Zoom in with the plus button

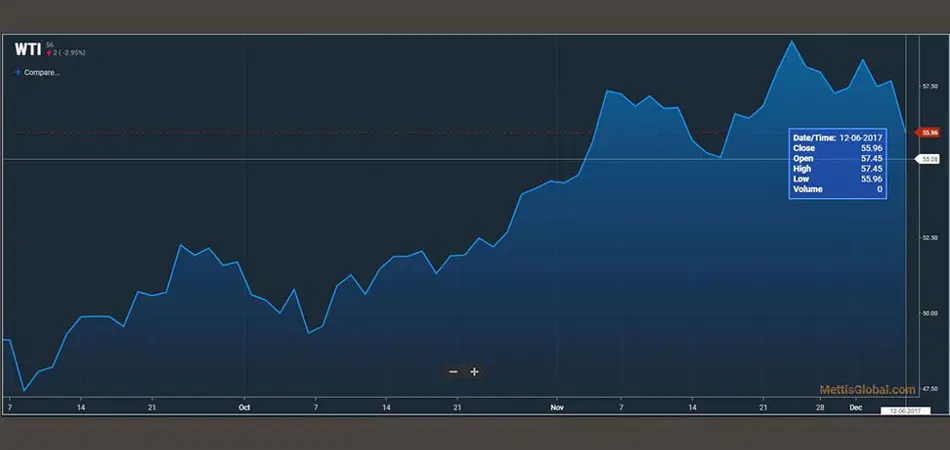pos(475,372)
